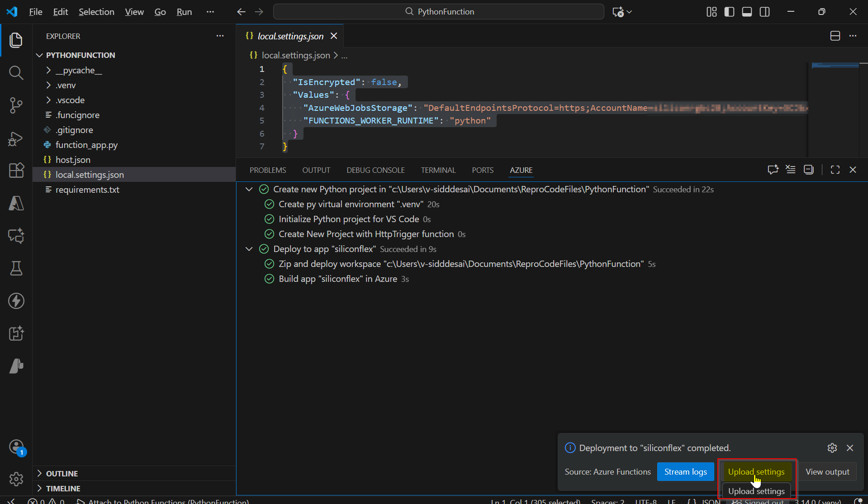This screenshot has height=504, width=868.
Task: Open the Edit menu
Action: [x=60, y=12]
